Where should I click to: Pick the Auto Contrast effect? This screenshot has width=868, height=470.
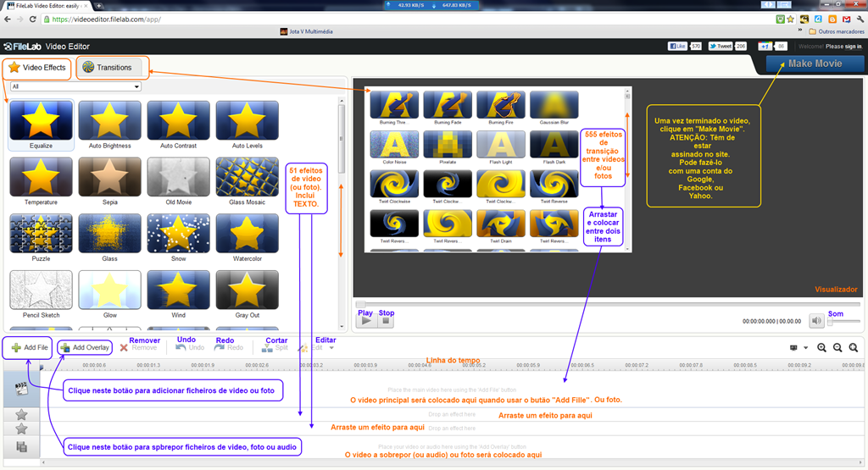[178, 124]
